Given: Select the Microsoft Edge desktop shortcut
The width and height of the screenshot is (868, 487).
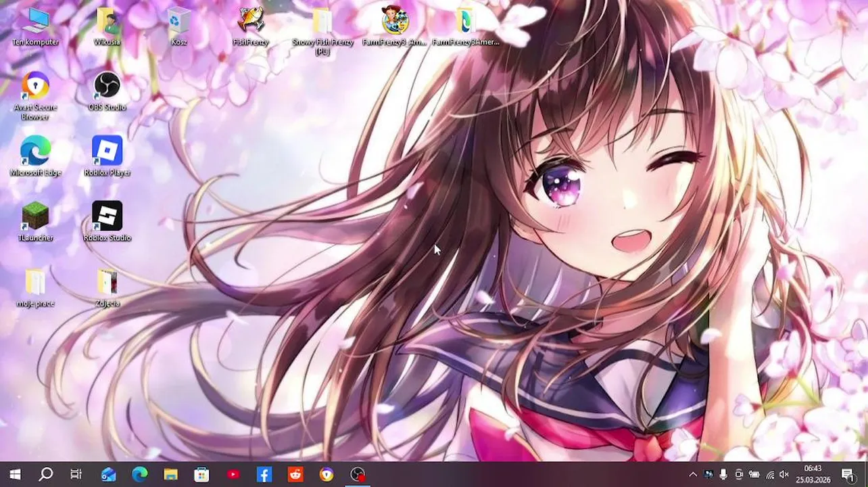Looking at the screenshot, I should (x=35, y=157).
